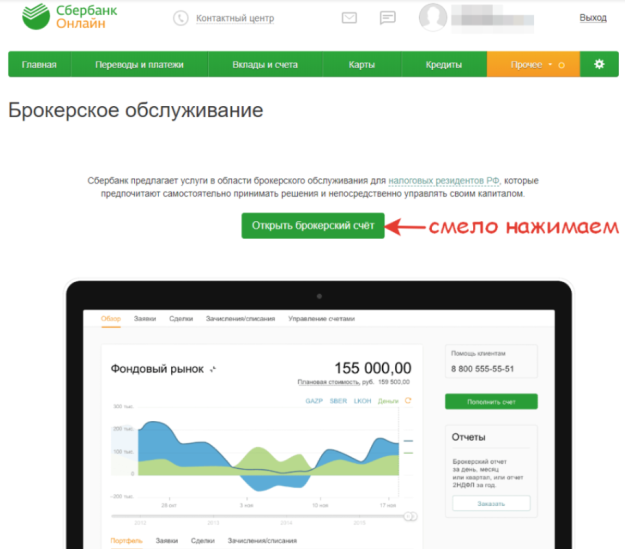
Task: Follow the налоговых резидентов РФ link
Action: click(444, 181)
